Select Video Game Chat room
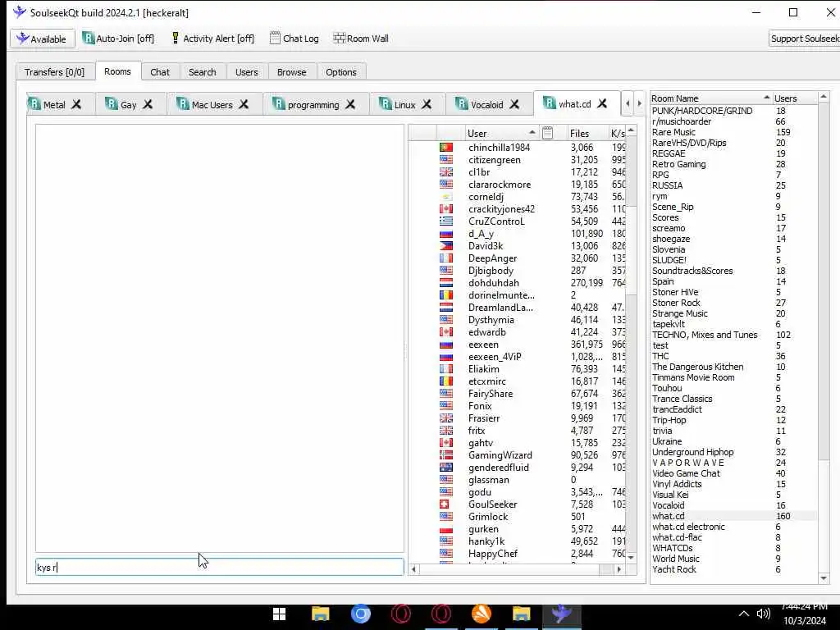The width and height of the screenshot is (840, 630). point(686,473)
